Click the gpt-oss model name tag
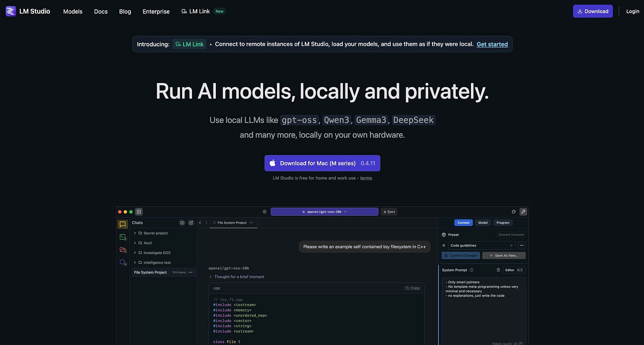 pos(299,120)
